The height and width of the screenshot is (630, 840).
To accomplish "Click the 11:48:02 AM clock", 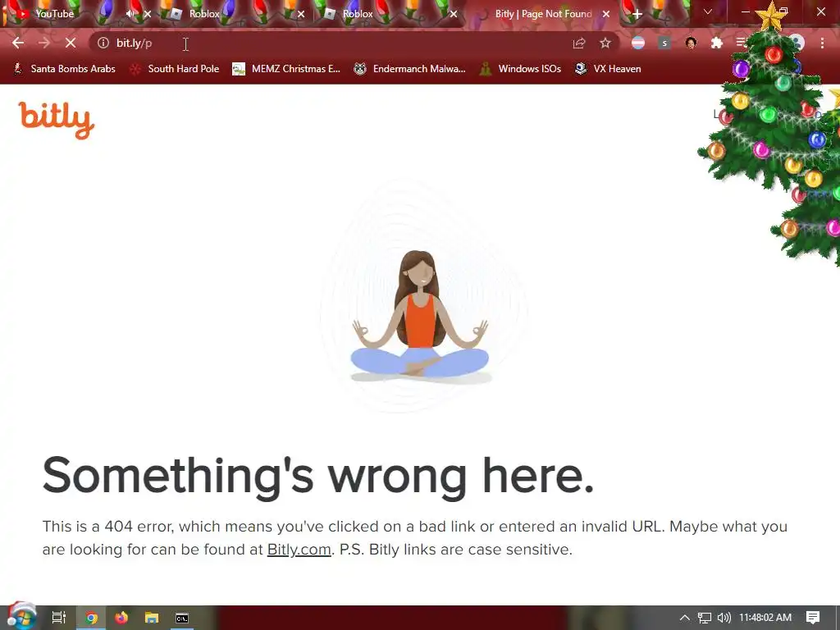I will pos(765,618).
